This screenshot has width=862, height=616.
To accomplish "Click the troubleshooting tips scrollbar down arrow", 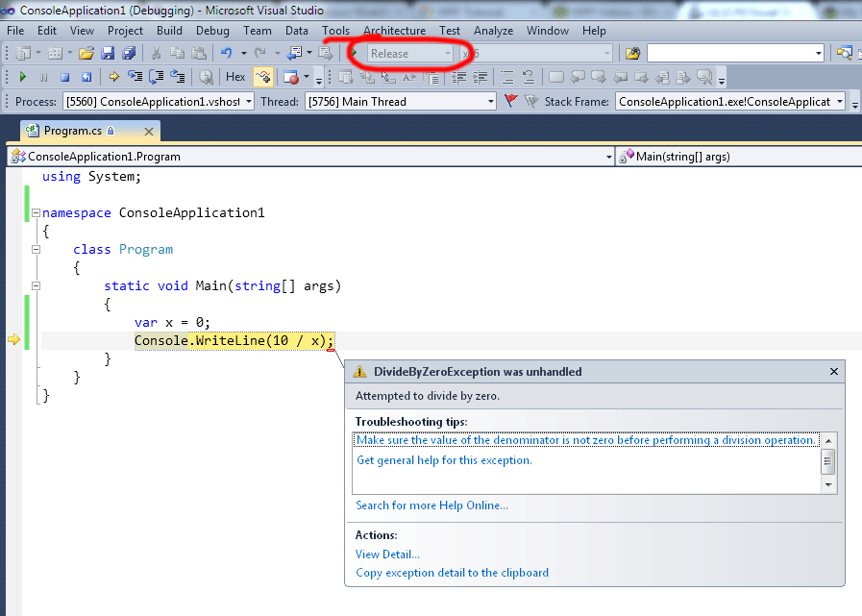I will (828, 485).
